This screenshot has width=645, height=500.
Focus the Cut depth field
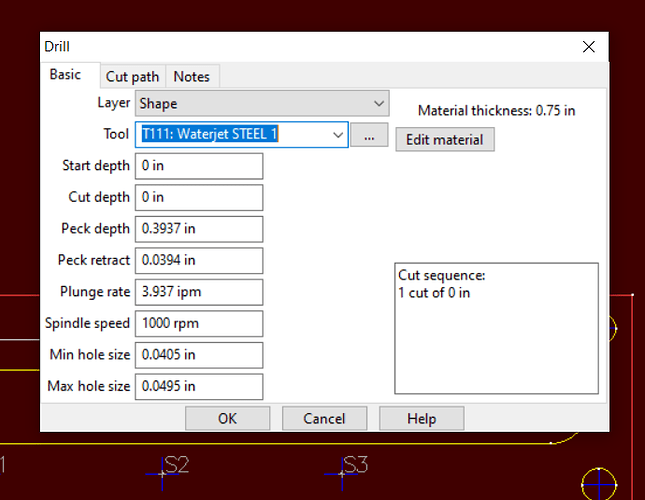click(x=198, y=198)
